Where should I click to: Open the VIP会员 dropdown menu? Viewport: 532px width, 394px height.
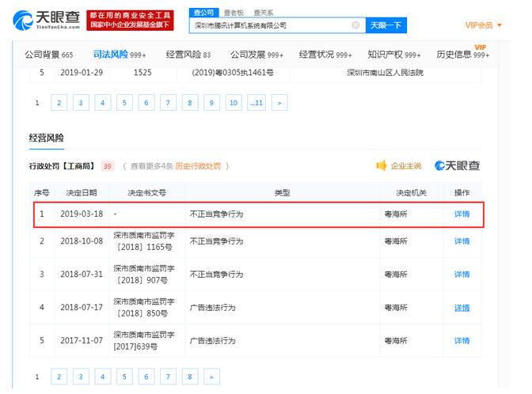point(483,25)
